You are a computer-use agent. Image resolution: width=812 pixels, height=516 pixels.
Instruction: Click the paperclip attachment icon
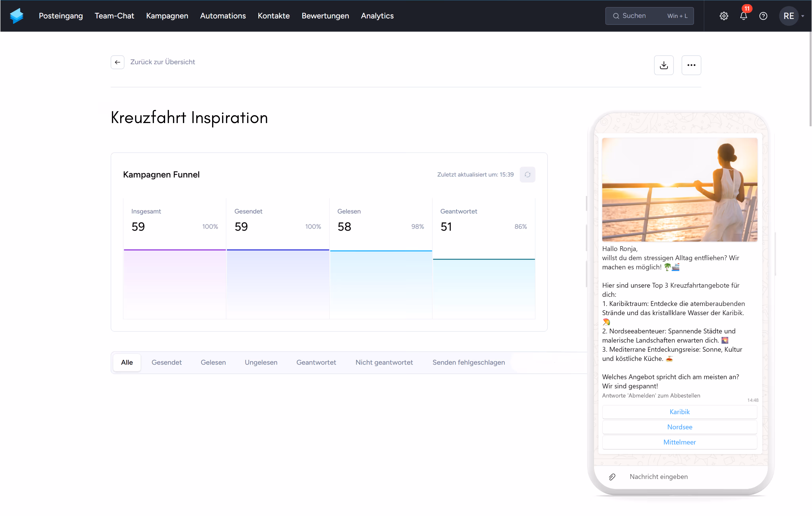point(612,477)
